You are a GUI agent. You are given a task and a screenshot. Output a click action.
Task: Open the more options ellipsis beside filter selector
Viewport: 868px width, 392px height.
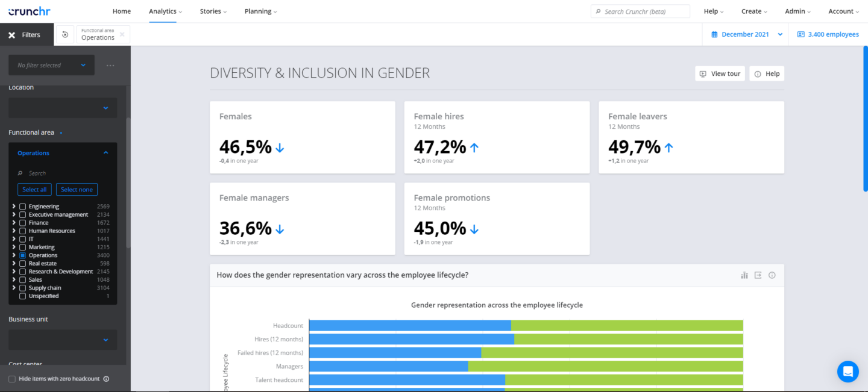[110, 66]
